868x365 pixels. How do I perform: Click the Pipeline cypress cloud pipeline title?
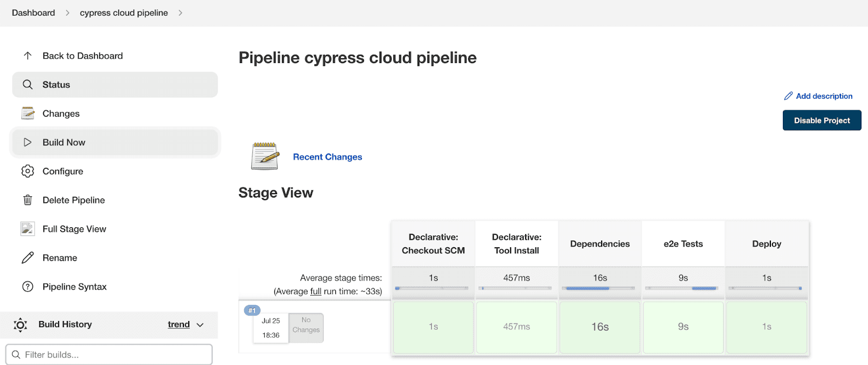[358, 57]
